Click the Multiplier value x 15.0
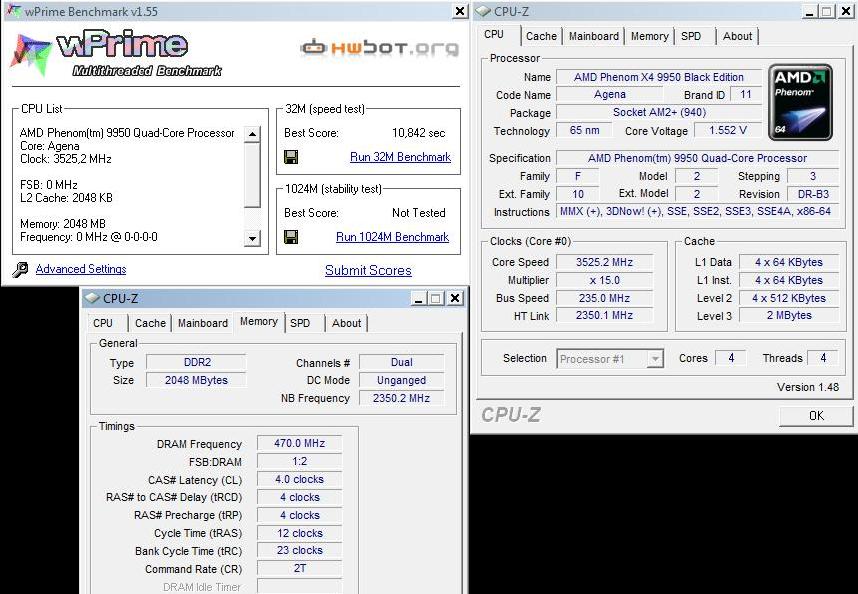Image resolution: width=858 pixels, height=594 pixels. click(604, 280)
